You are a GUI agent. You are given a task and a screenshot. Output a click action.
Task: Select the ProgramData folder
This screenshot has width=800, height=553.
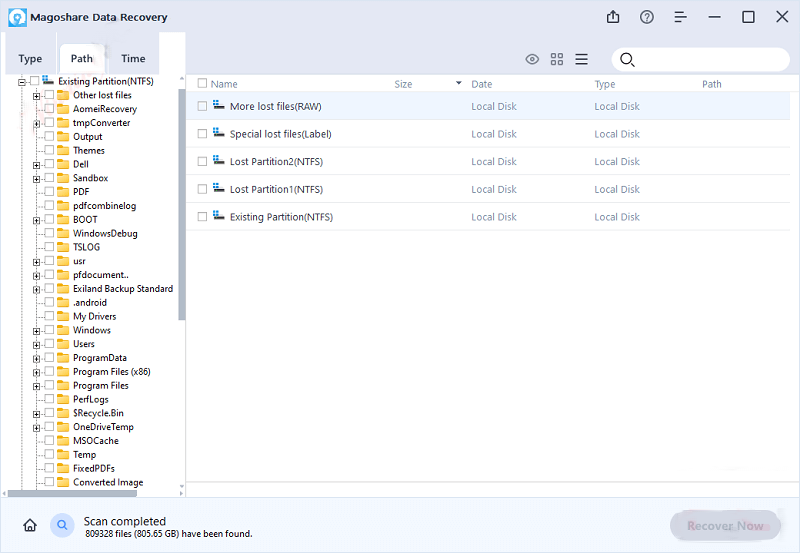(x=99, y=358)
